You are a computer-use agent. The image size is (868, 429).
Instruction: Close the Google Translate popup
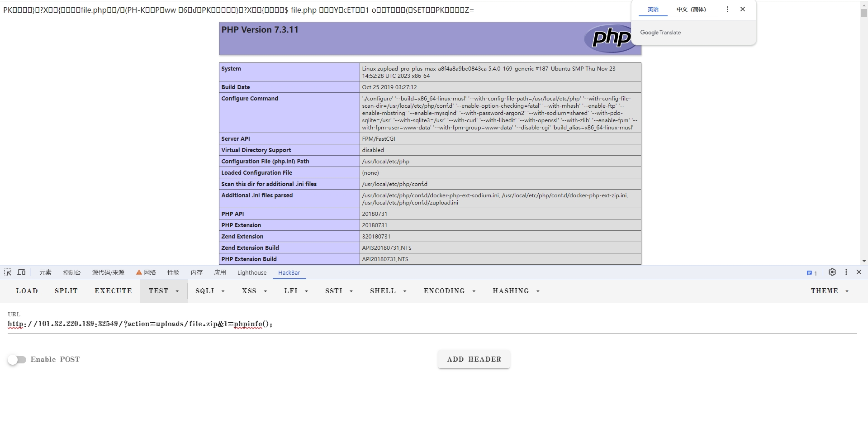click(743, 10)
